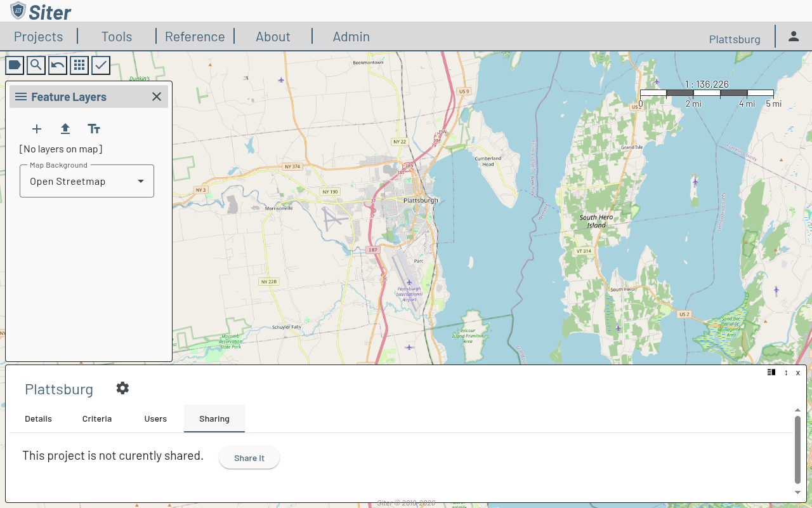Click the undo arrow tool
Image resolution: width=812 pixels, height=508 pixels.
pyautogui.click(x=58, y=65)
